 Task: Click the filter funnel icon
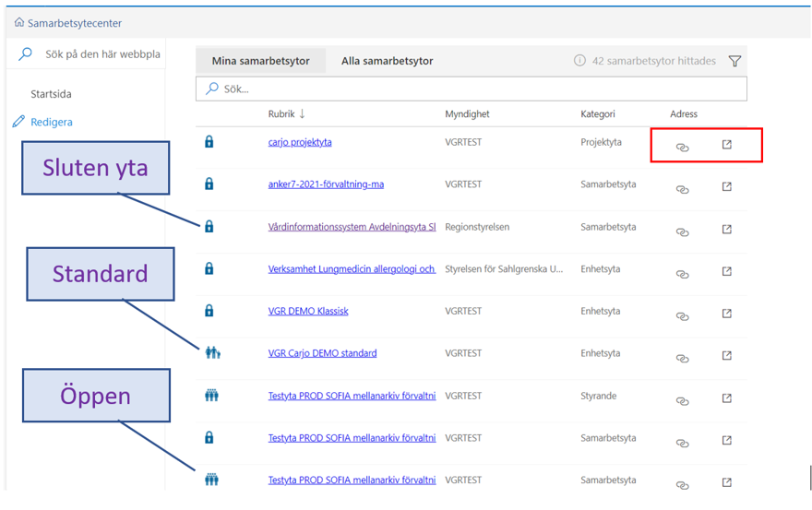[734, 62]
